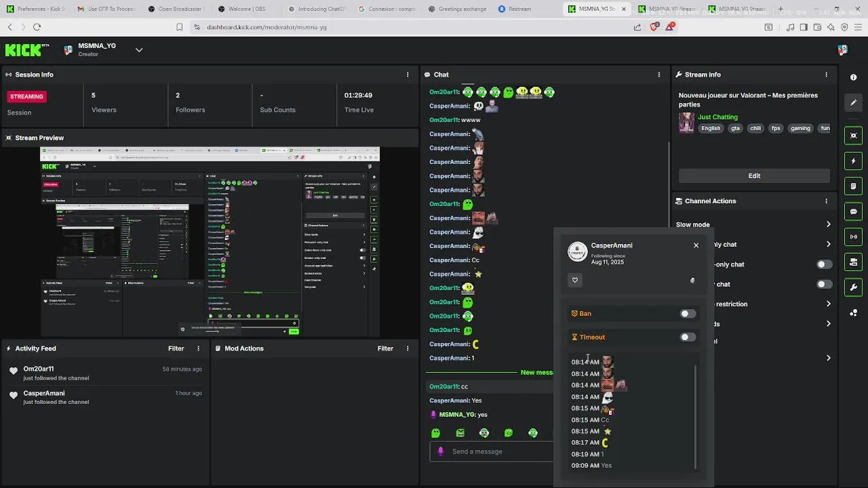The width and height of the screenshot is (868, 488).
Task: Select the fifth green emote above the message box
Action: (x=533, y=433)
